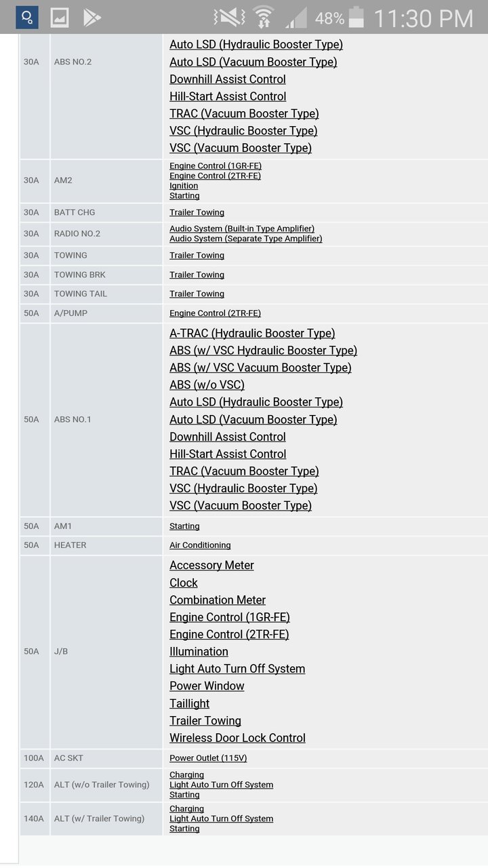Tap the search notification icon in status bar
Screen dimensions: 488x868
tap(27, 17)
